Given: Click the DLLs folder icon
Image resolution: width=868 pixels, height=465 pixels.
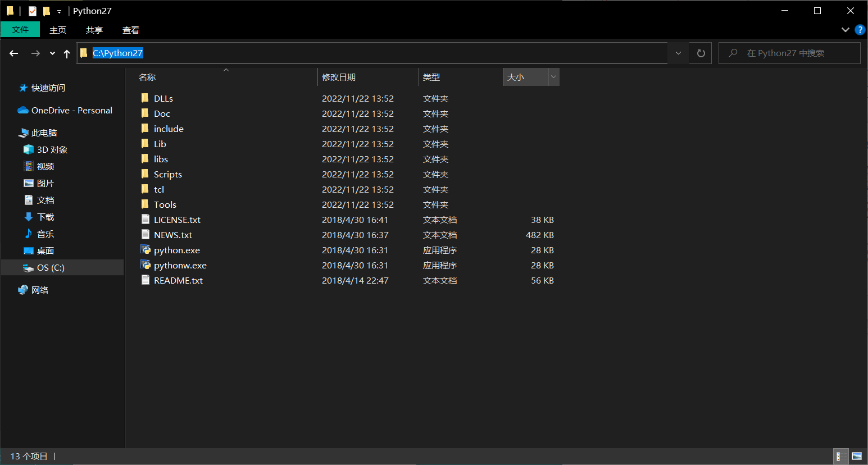Looking at the screenshot, I should [x=145, y=98].
